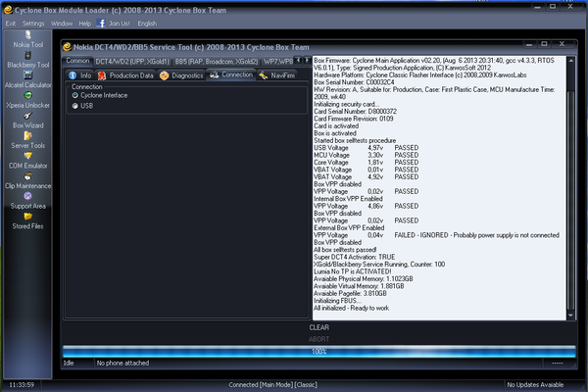Open Clip Maintenance module
Image resolution: width=588 pixels, height=392 pixels.
coord(27,181)
